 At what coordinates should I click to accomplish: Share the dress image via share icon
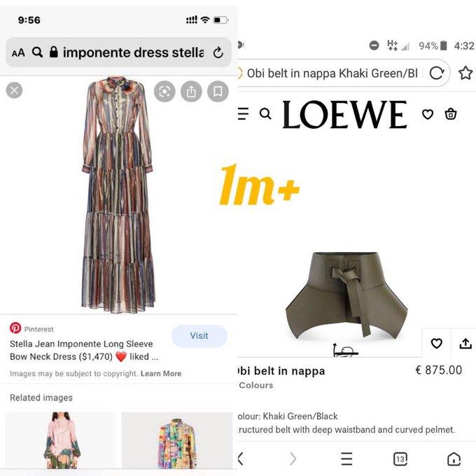tap(191, 91)
